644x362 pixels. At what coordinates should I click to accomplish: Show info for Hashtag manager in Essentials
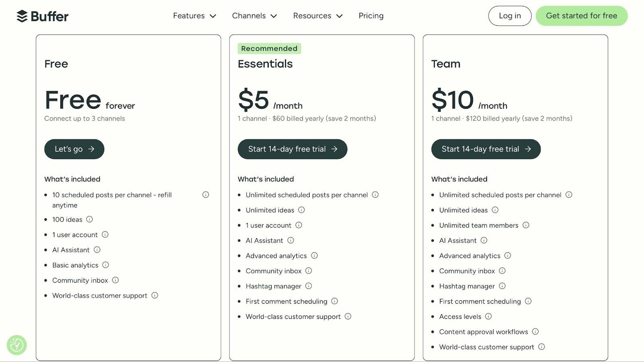click(309, 286)
